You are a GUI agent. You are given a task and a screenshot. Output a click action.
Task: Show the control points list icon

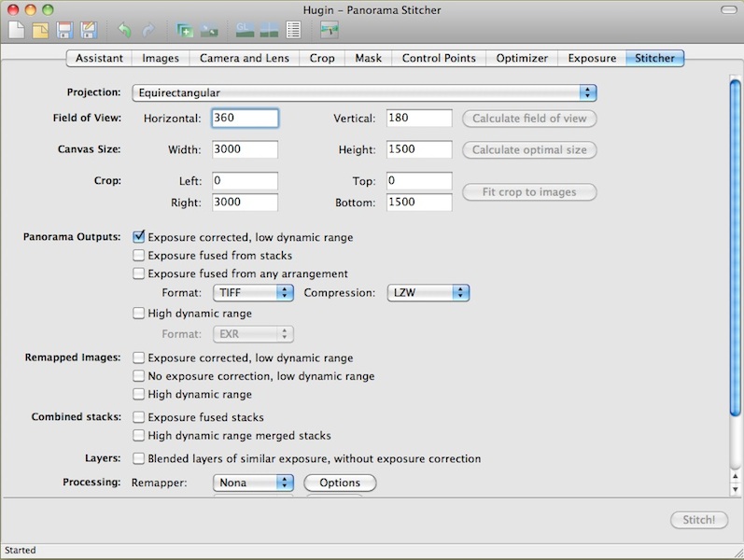click(293, 30)
